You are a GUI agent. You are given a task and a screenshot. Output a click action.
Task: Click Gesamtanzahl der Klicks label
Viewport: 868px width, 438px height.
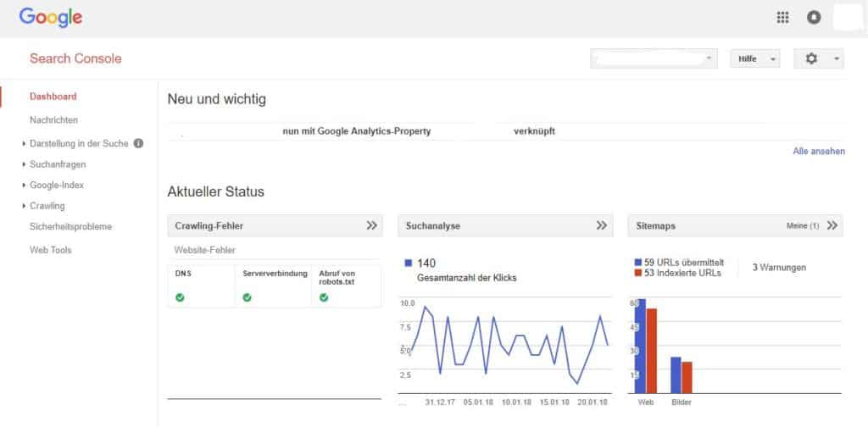pyautogui.click(x=467, y=278)
